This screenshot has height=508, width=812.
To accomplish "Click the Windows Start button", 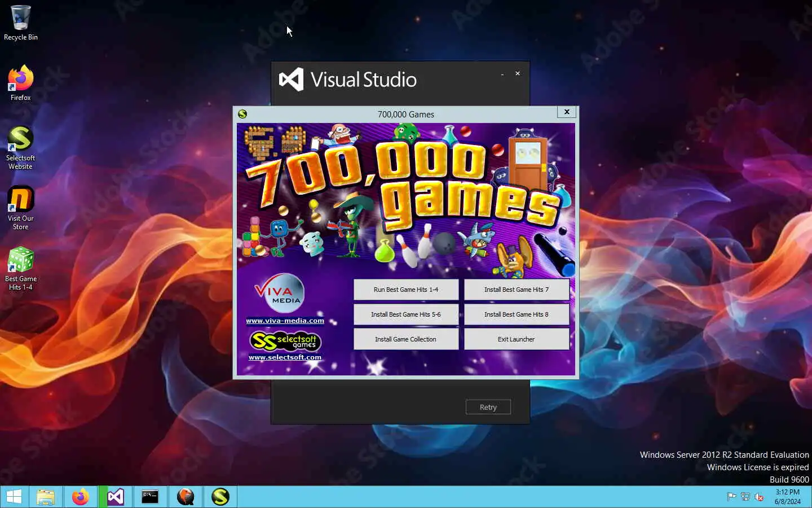I will 14,497.
